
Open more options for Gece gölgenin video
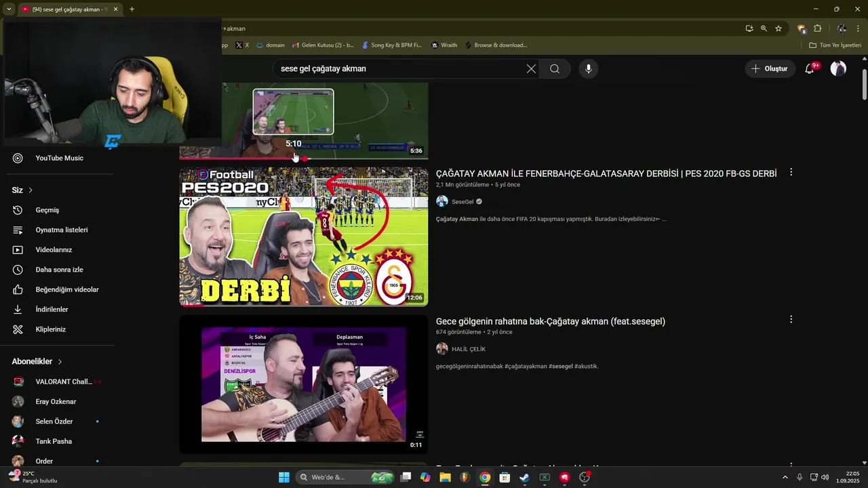click(791, 319)
